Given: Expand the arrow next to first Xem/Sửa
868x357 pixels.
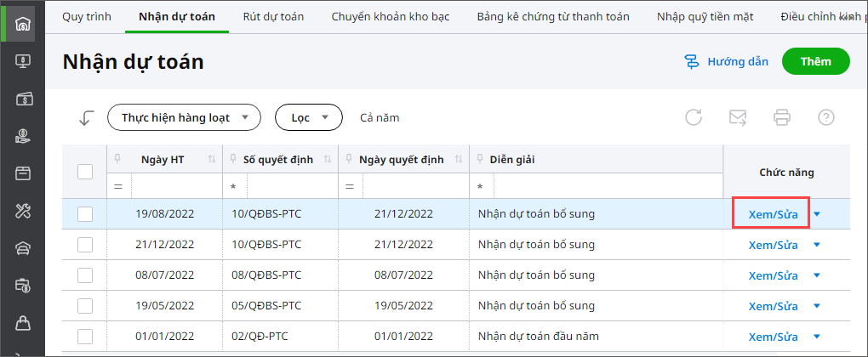Looking at the screenshot, I should [818, 214].
